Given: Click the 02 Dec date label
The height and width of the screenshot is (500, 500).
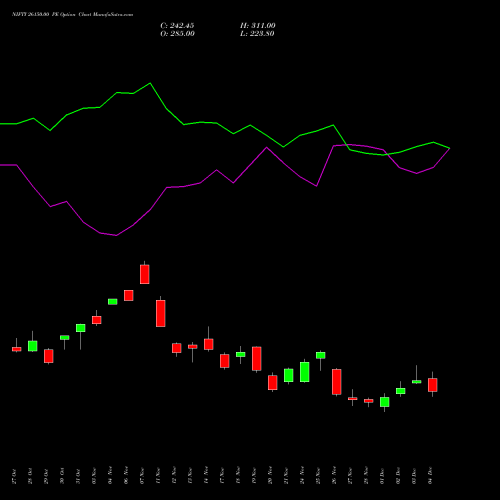Looking at the screenshot, I should (x=398, y=476).
